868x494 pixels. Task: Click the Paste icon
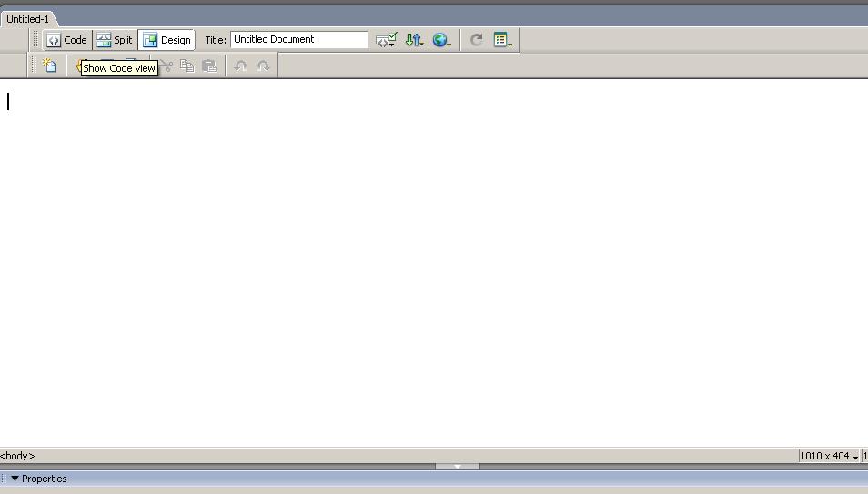tap(209, 66)
